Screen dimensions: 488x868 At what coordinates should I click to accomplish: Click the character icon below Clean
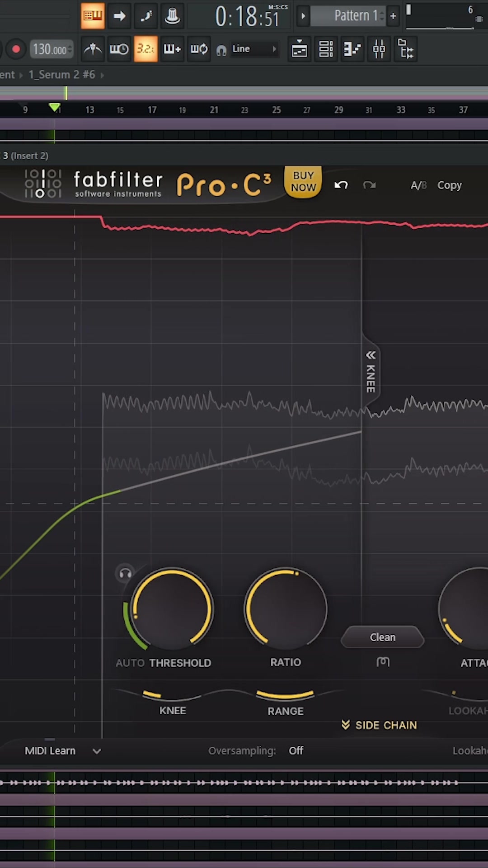(x=383, y=662)
